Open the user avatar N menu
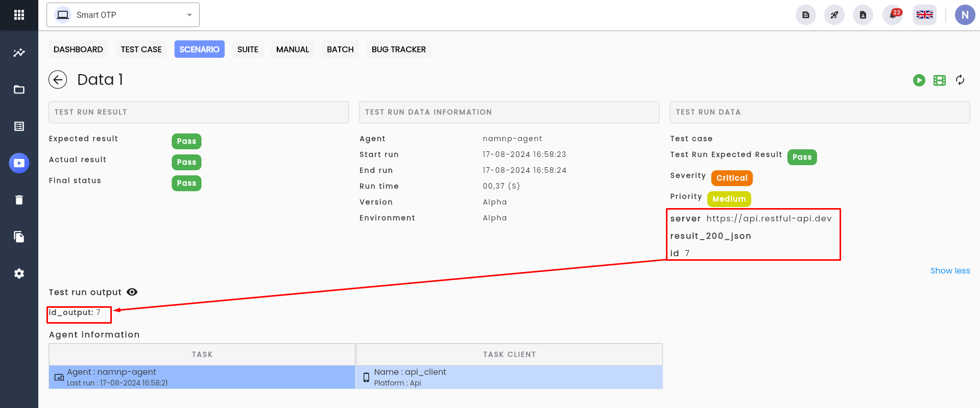The image size is (980, 408). point(965,15)
